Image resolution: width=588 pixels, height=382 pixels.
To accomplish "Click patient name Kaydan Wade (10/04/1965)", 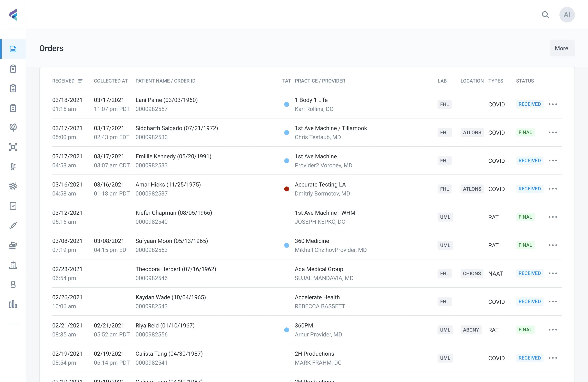I will [x=171, y=297].
